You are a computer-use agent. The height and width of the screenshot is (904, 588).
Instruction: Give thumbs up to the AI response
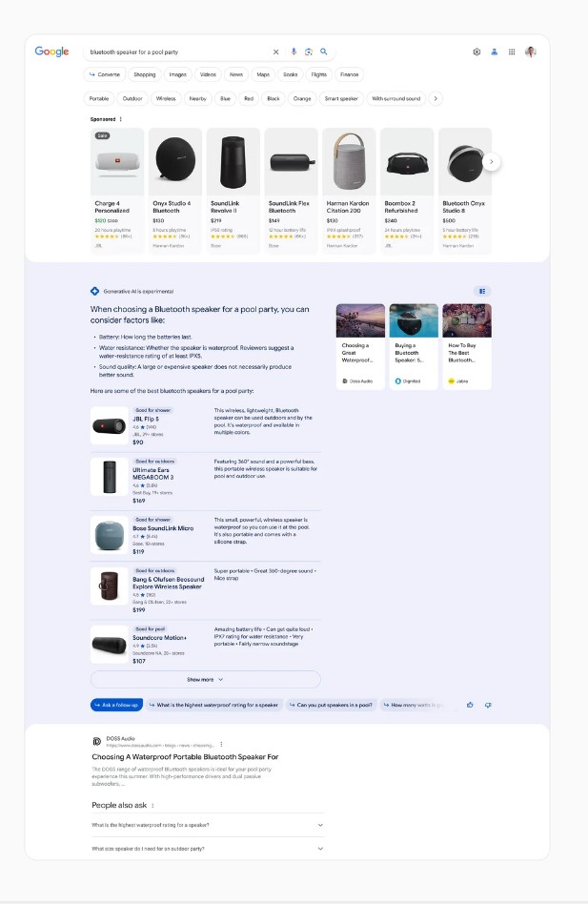click(x=470, y=705)
